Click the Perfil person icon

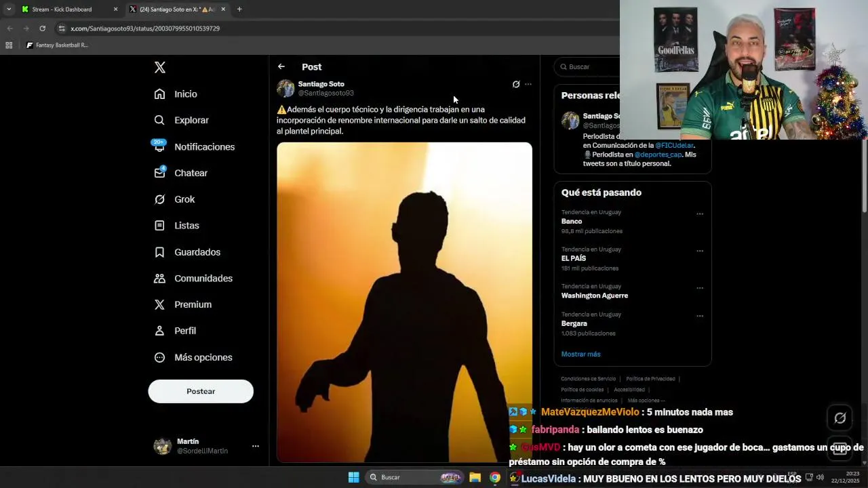159,331
